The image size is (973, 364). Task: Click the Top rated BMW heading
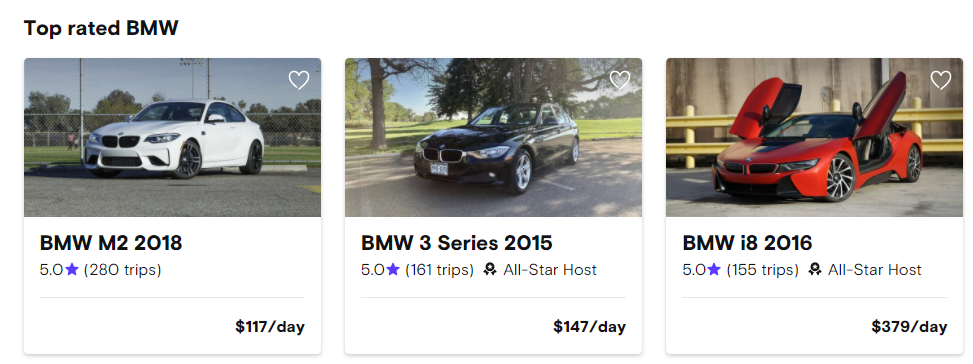click(101, 28)
